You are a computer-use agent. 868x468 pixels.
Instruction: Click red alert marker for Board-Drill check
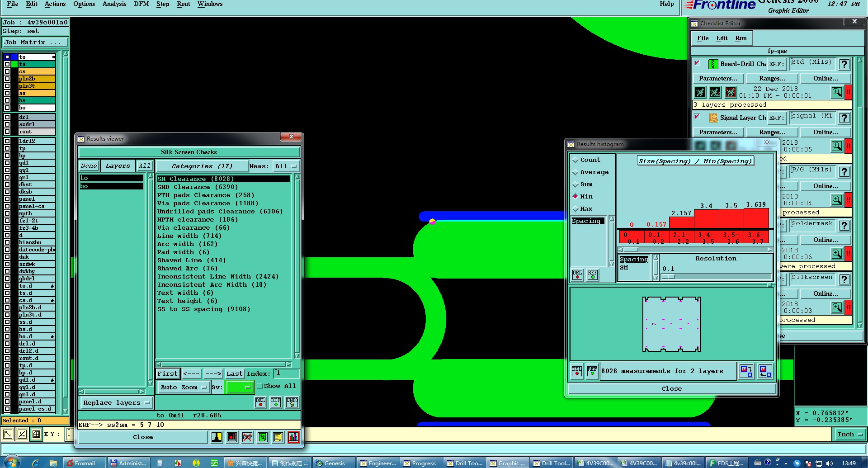[x=849, y=92]
